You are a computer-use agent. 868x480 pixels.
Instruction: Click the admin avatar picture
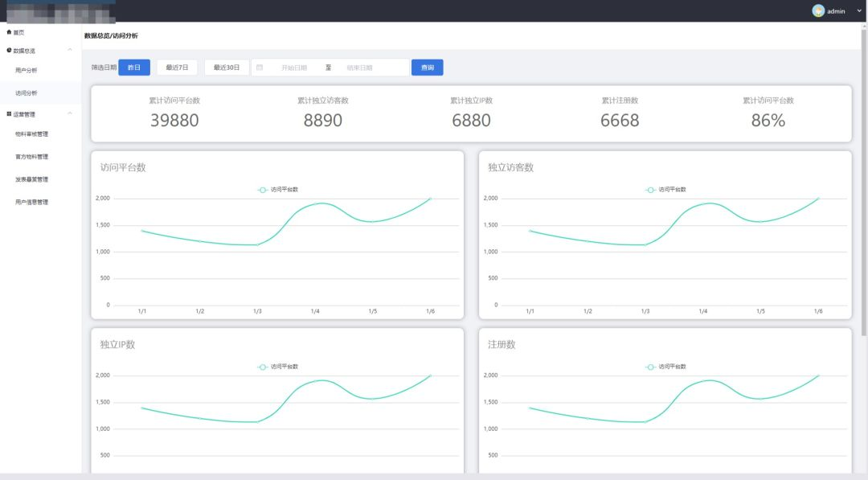(x=818, y=11)
